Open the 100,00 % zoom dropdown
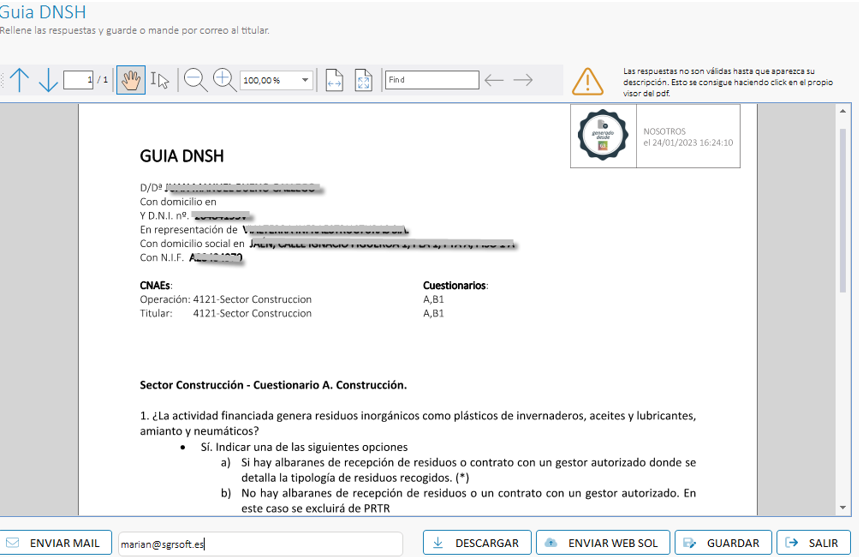 coord(305,80)
